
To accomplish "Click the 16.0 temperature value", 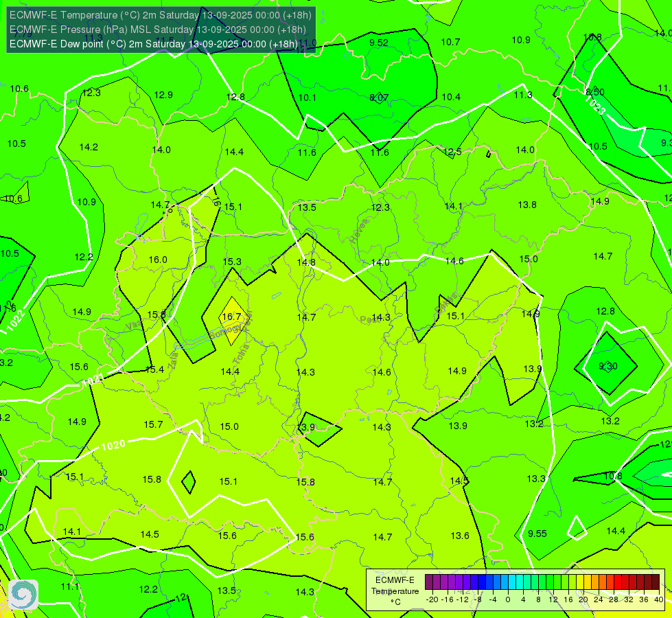I will (x=158, y=260).
